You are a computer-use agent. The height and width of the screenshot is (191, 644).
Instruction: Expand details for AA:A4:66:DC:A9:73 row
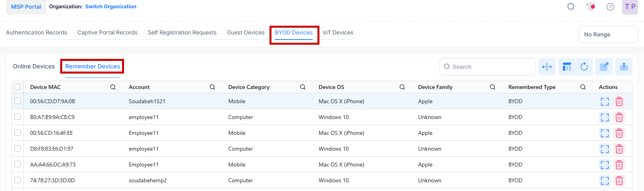coord(605,165)
